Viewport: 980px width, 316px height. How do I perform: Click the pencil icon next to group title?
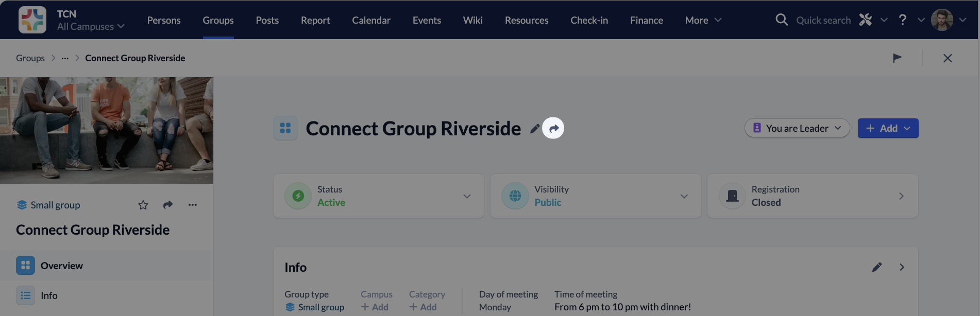[x=535, y=129]
